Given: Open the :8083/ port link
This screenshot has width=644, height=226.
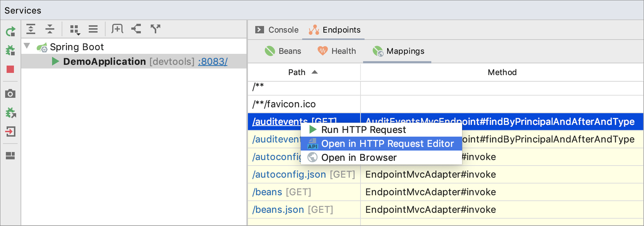Looking at the screenshot, I should (213, 62).
